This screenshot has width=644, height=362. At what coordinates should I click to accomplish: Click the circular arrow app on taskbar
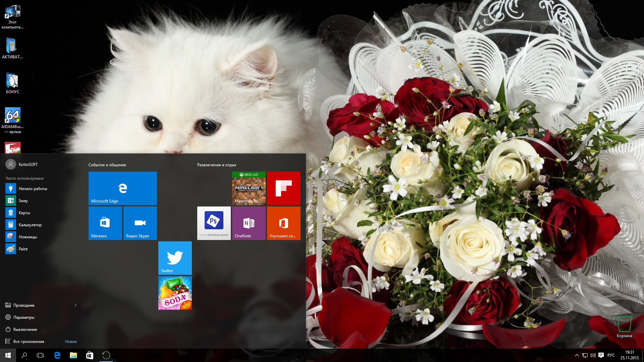pos(106,355)
